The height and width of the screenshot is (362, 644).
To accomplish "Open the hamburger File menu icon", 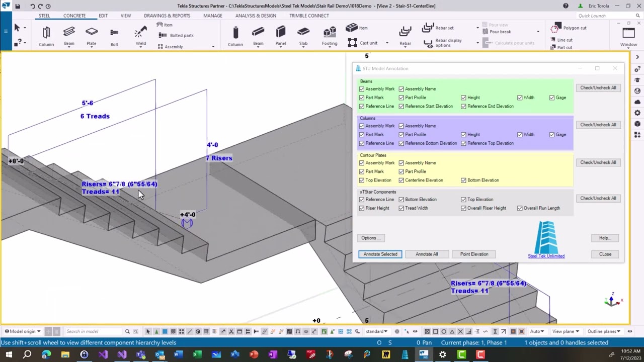I will coord(6,31).
